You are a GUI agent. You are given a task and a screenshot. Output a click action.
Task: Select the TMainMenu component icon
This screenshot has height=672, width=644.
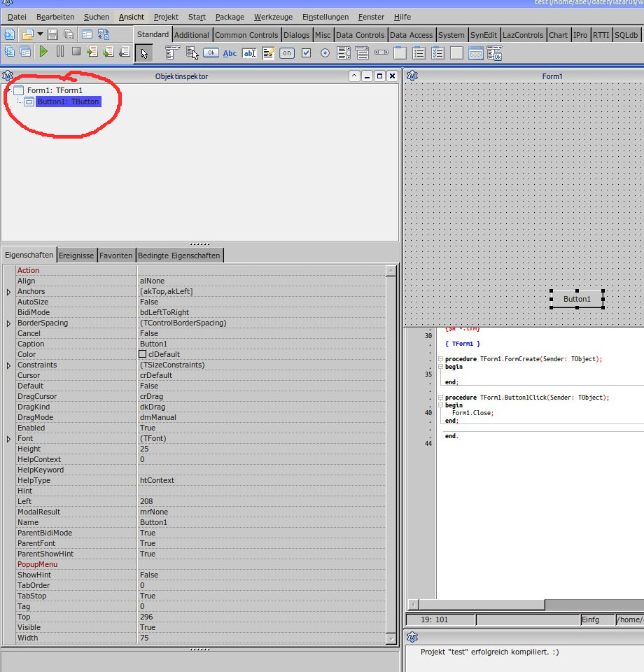(x=173, y=52)
